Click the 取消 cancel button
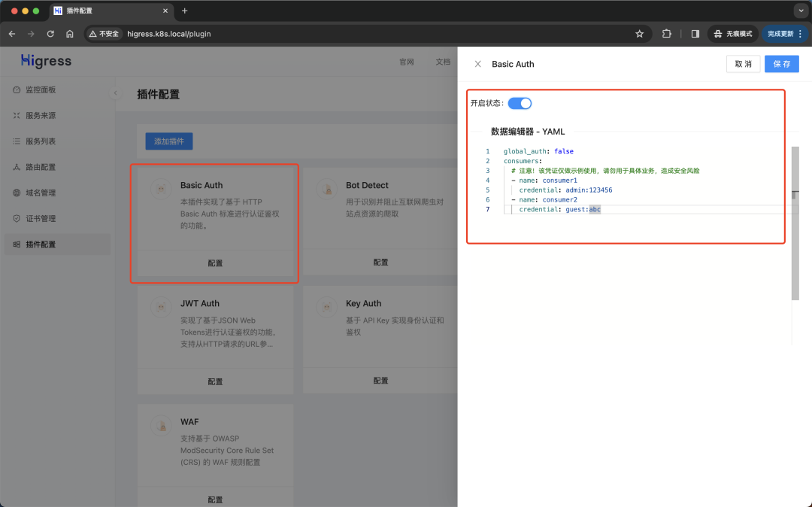 [743, 64]
